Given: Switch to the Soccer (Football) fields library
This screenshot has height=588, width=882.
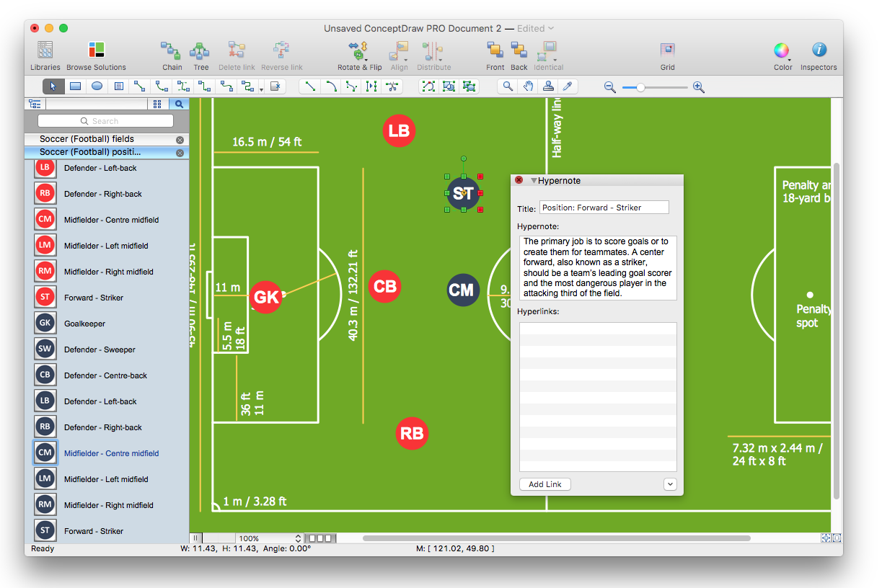Looking at the screenshot, I should pyautogui.click(x=88, y=139).
